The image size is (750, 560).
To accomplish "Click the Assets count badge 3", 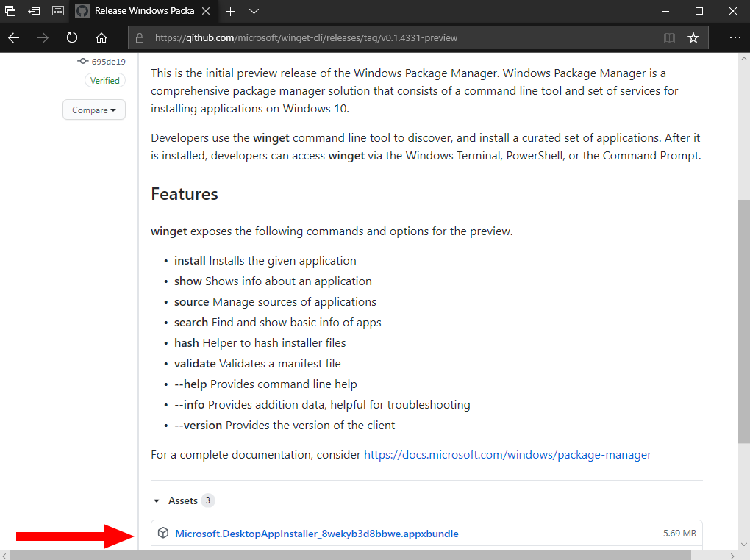I will 207,500.
